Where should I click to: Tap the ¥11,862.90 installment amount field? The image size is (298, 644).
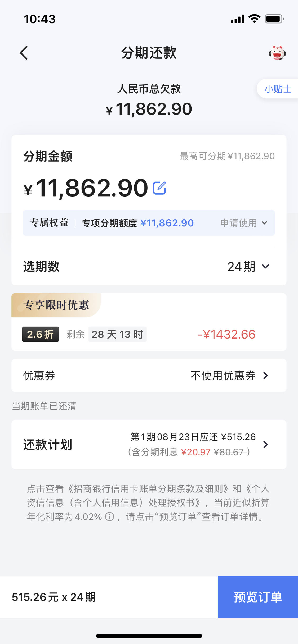pos(86,188)
